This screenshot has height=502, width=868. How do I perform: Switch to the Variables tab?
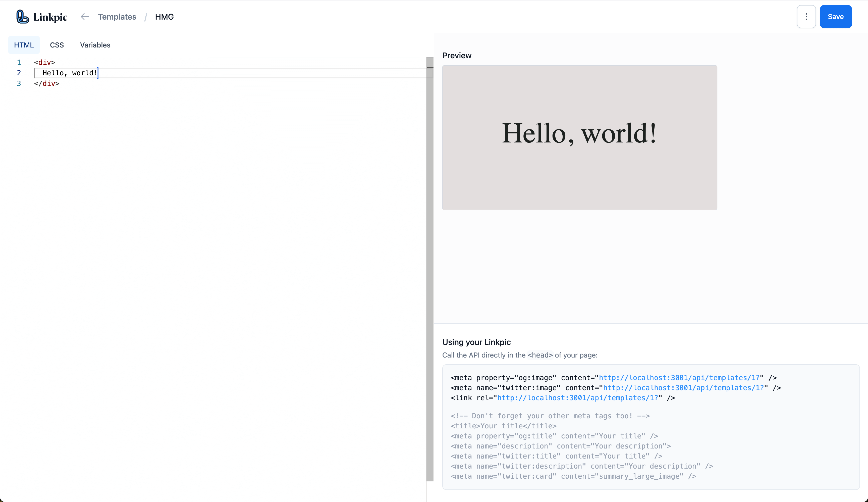point(95,45)
